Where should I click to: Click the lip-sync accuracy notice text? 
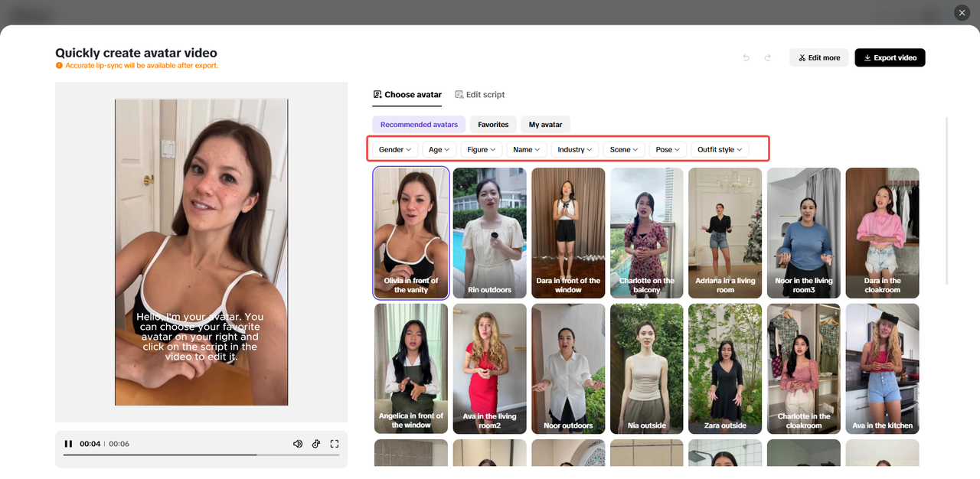[x=142, y=66]
